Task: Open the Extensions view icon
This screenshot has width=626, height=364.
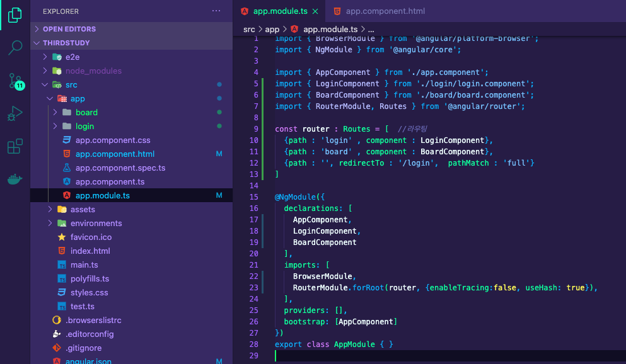Action: pos(14,146)
